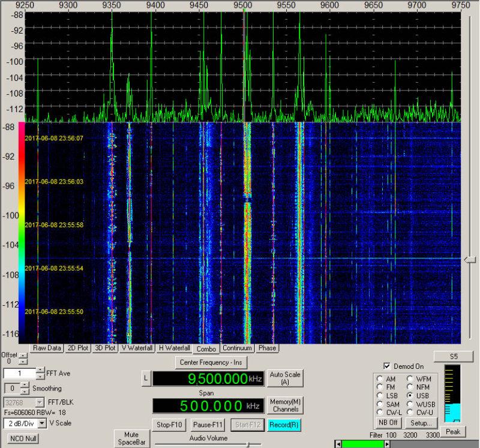Click timestamp 2017-06-08 23:56:07 in waterfall

pyautogui.click(x=54, y=139)
